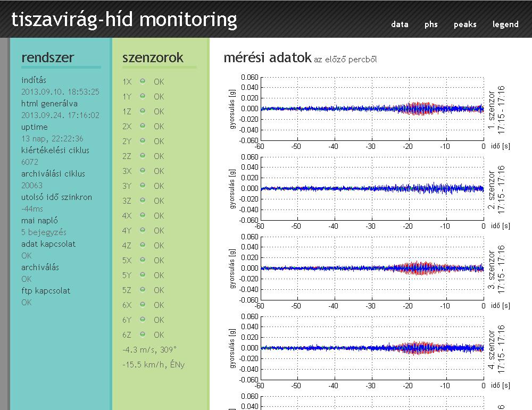Click the tiszavirág-híd monitoring title
This screenshot has height=410, width=532.
click(124, 20)
